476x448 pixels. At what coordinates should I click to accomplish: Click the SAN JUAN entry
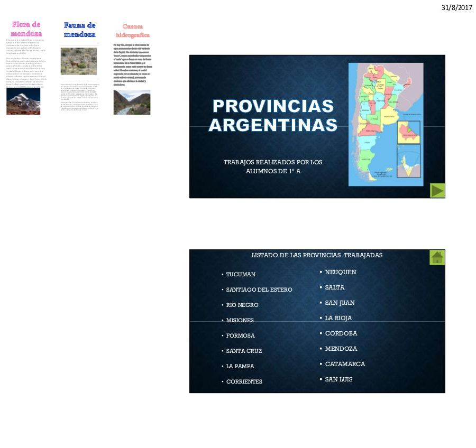tap(340, 303)
